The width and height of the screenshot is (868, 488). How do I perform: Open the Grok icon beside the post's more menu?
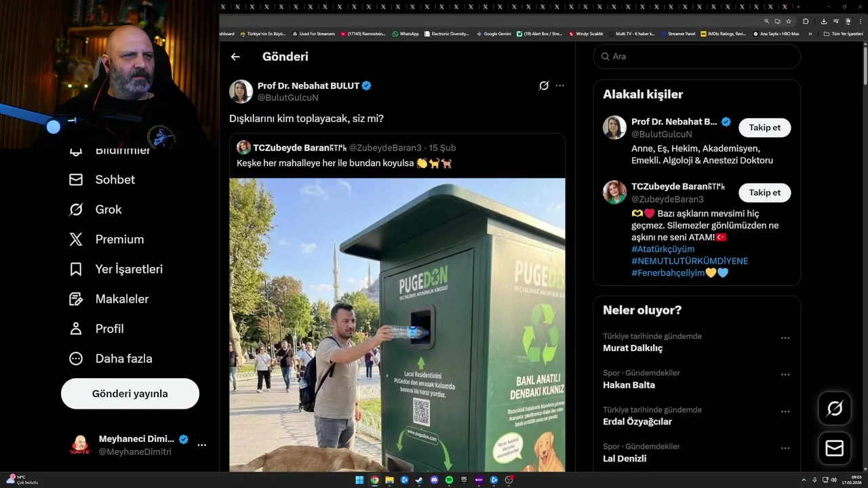pos(544,85)
